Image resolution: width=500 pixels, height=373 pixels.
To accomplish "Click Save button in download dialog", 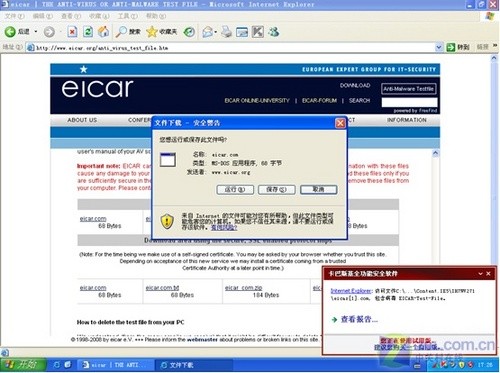I will (x=277, y=189).
